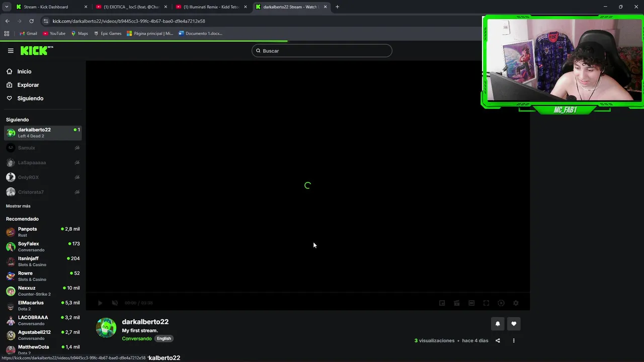Go to Inicio in sidebar
This screenshot has width=644, height=362.
24,71
